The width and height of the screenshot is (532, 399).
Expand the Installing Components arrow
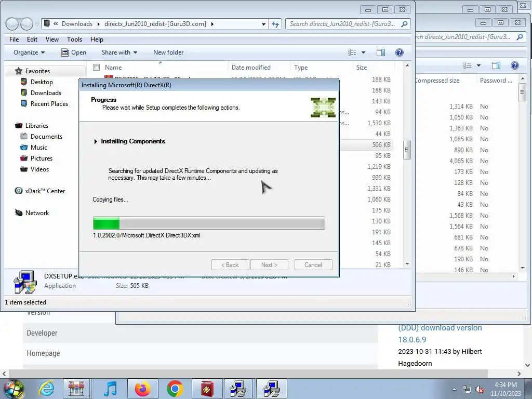96,141
